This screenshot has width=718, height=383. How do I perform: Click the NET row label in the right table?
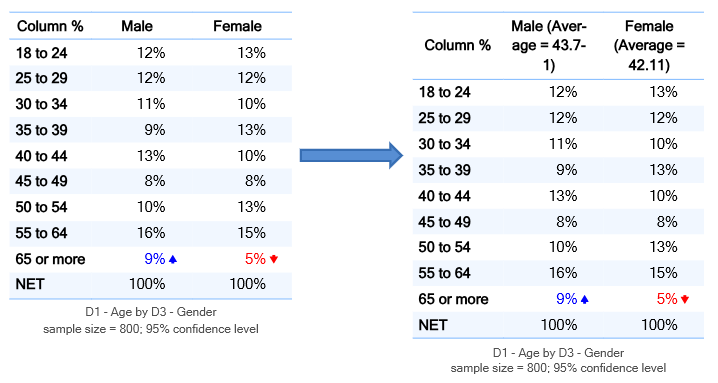(x=433, y=325)
